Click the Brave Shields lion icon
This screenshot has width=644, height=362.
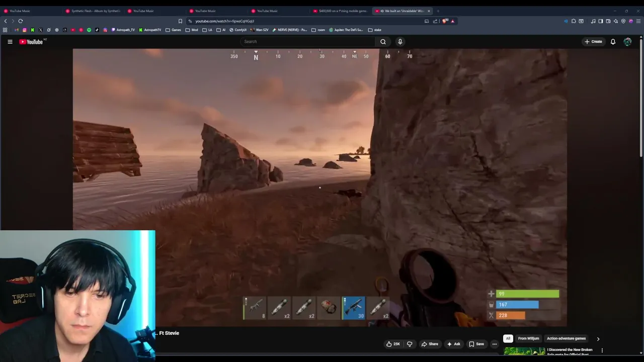click(444, 21)
